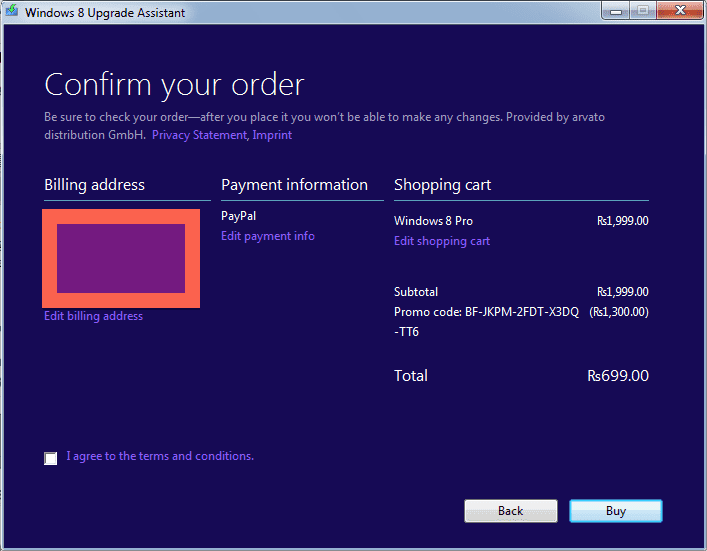Click the Windows 8 Upgrade Assistant title text
Image resolution: width=707 pixels, height=551 pixels.
point(105,13)
